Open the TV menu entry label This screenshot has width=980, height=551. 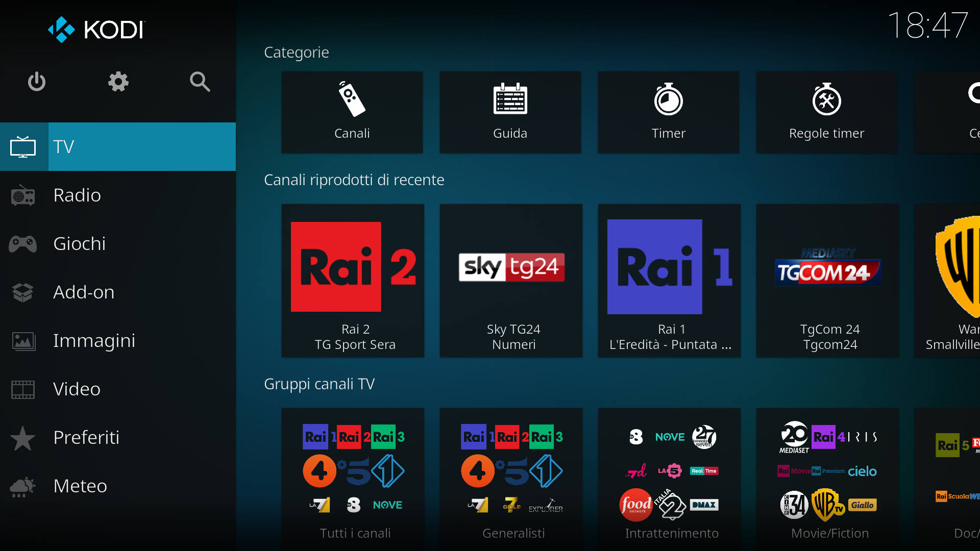[x=64, y=147]
